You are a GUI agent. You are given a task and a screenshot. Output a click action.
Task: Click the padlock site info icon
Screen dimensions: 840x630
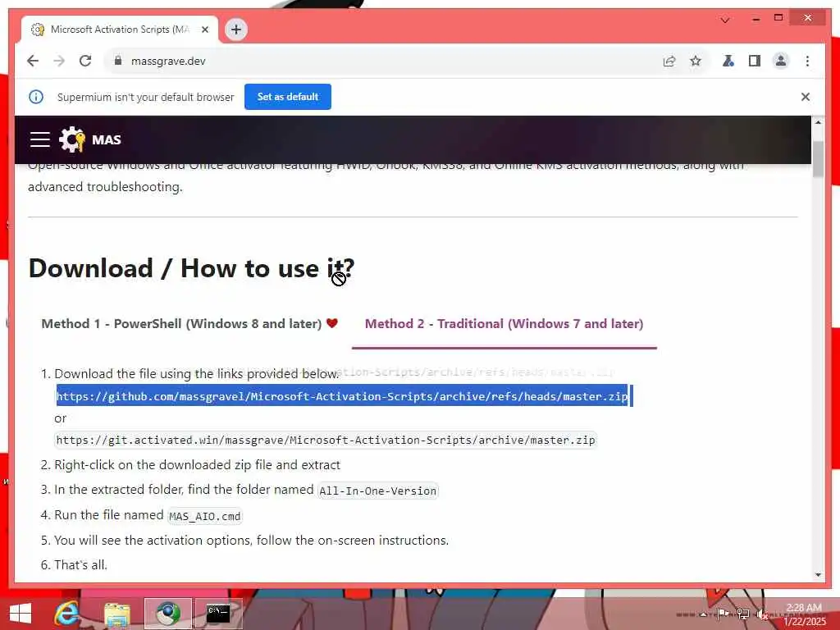tap(118, 61)
